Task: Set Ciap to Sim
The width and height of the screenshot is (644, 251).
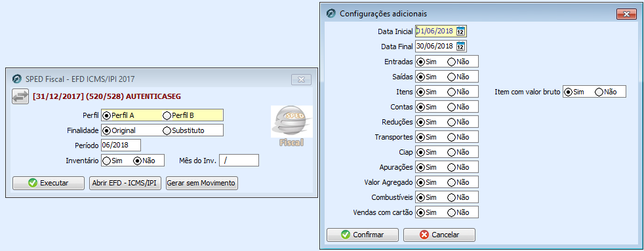Action: (426, 152)
